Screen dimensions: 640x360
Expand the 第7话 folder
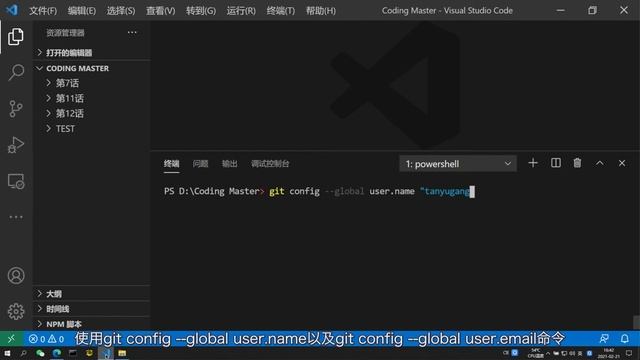92,83
